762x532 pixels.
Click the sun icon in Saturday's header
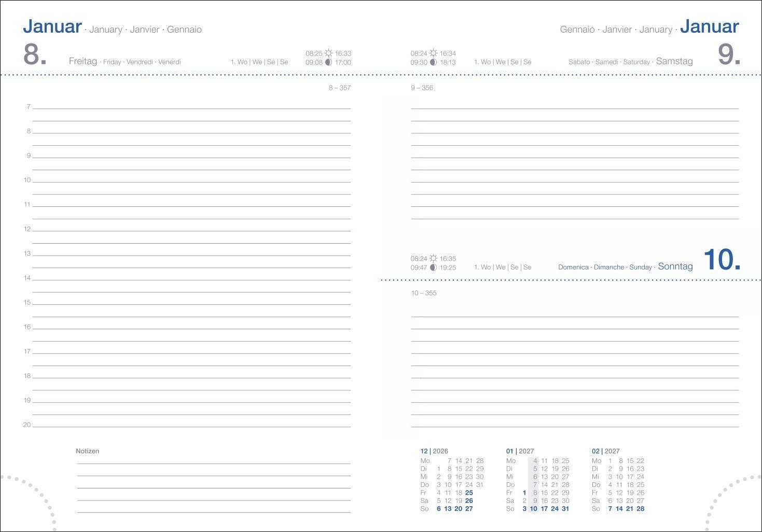433,53
